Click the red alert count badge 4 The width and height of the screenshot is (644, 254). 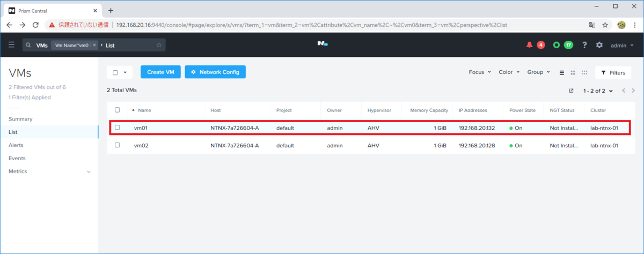[x=541, y=45]
